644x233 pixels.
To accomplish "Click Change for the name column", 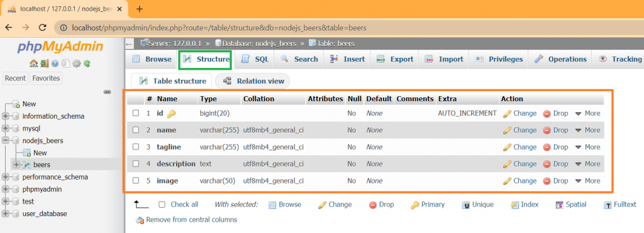I will 519,130.
